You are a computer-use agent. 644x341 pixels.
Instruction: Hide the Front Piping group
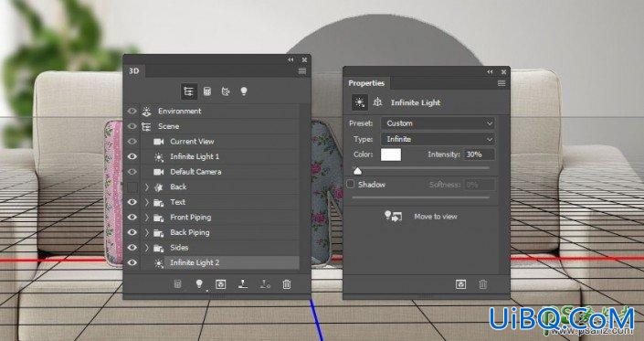tap(132, 218)
